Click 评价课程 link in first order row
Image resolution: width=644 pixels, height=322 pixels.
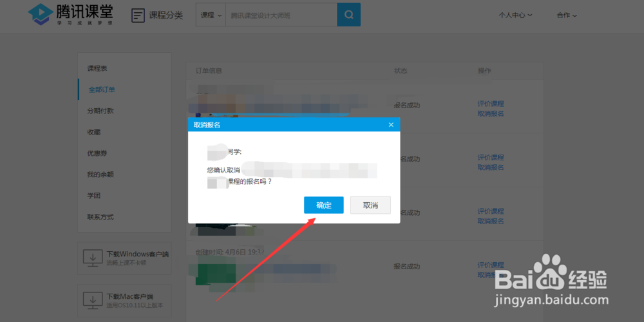[x=491, y=104]
